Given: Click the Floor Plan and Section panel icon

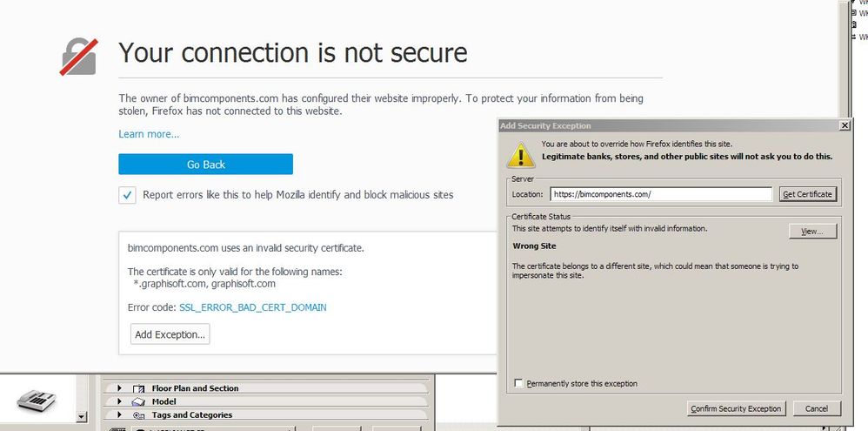Looking at the screenshot, I should [x=137, y=388].
